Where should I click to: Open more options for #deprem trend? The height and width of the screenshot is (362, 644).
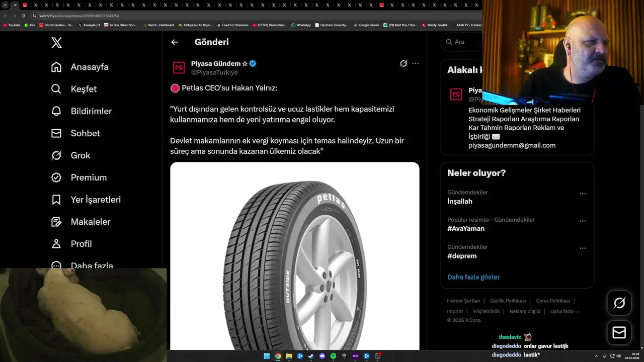pos(583,248)
